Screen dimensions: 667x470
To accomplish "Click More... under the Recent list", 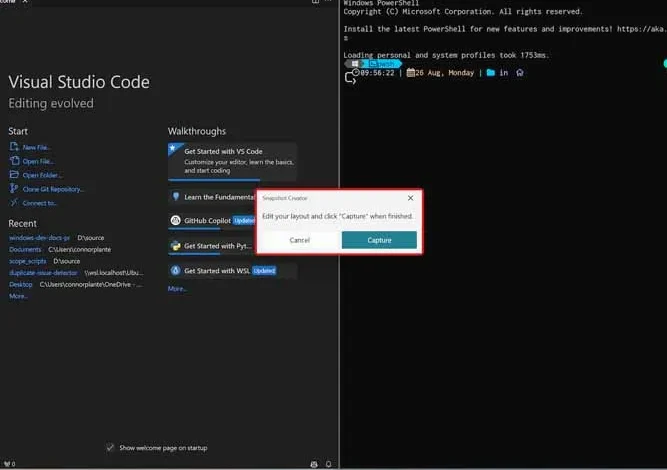I will (x=18, y=296).
